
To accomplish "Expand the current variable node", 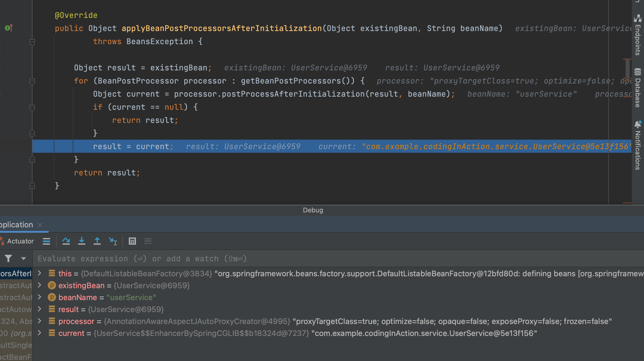I will [x=39, y=333].
